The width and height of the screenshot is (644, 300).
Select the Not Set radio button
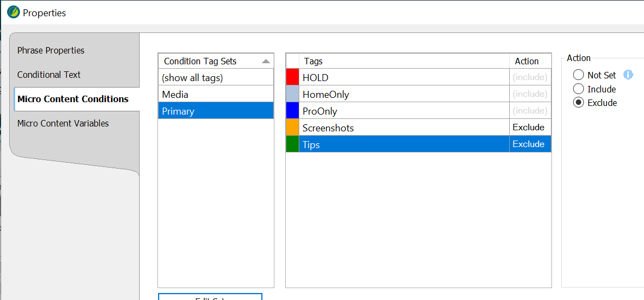(579, 75)
